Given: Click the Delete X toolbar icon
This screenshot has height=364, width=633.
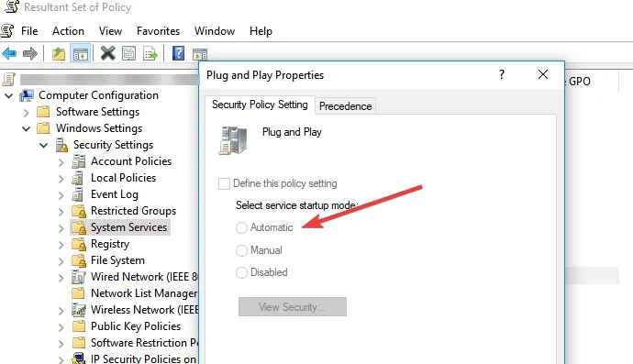Looking at the screenshot, I should click(107, 53).
